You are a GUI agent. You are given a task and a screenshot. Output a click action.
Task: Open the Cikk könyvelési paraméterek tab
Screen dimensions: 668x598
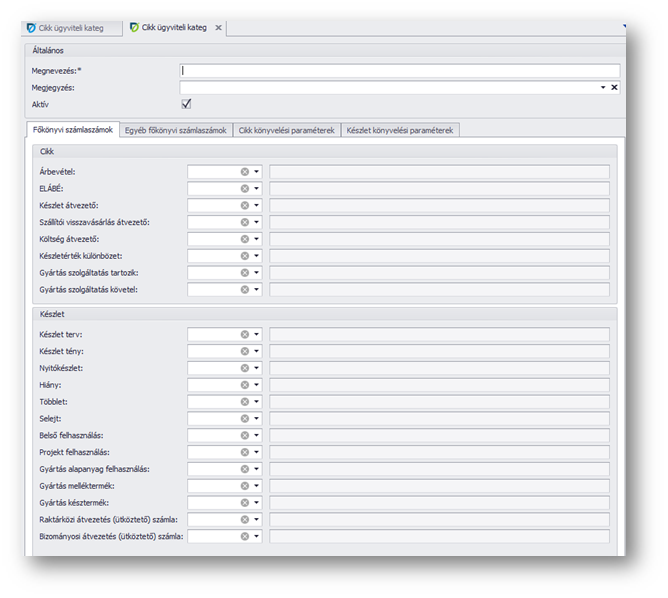[287, 130]
